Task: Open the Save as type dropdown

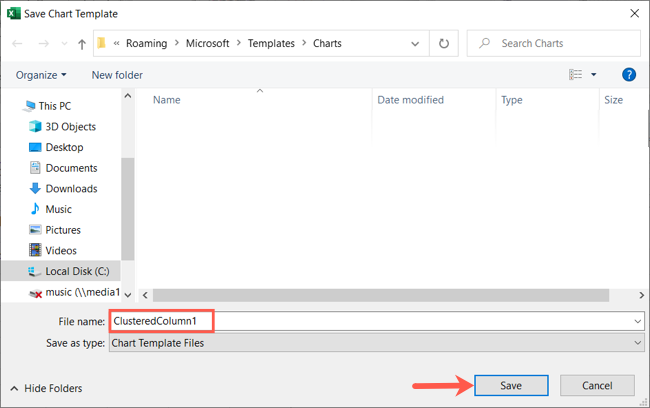Action: tap(377, 343)
